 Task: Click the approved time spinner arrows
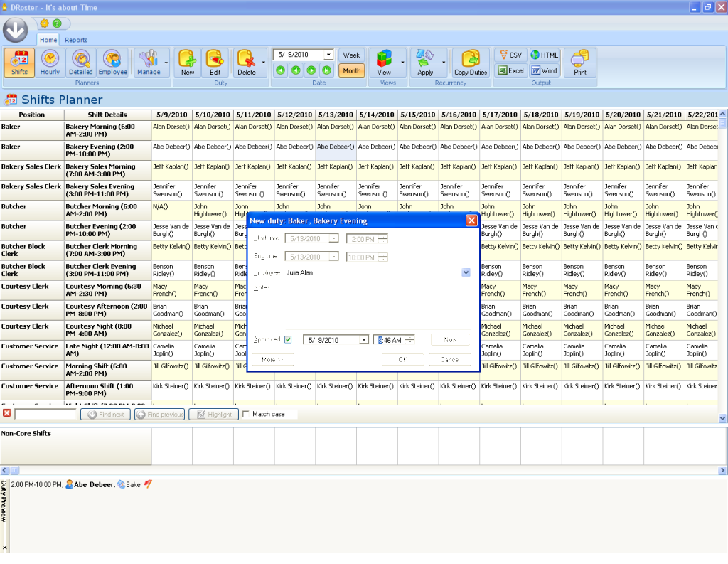409,341
